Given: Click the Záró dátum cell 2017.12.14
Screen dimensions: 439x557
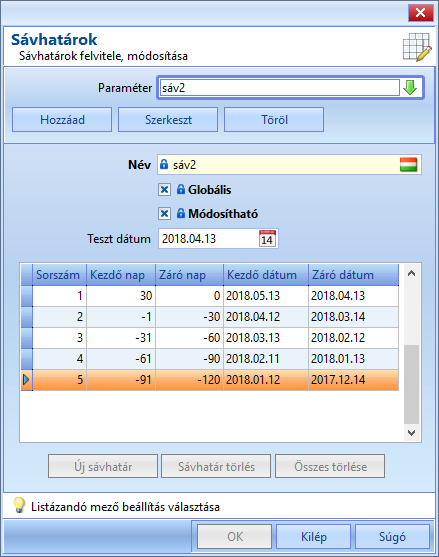Looking at the screenshot, I should point(353,380).
